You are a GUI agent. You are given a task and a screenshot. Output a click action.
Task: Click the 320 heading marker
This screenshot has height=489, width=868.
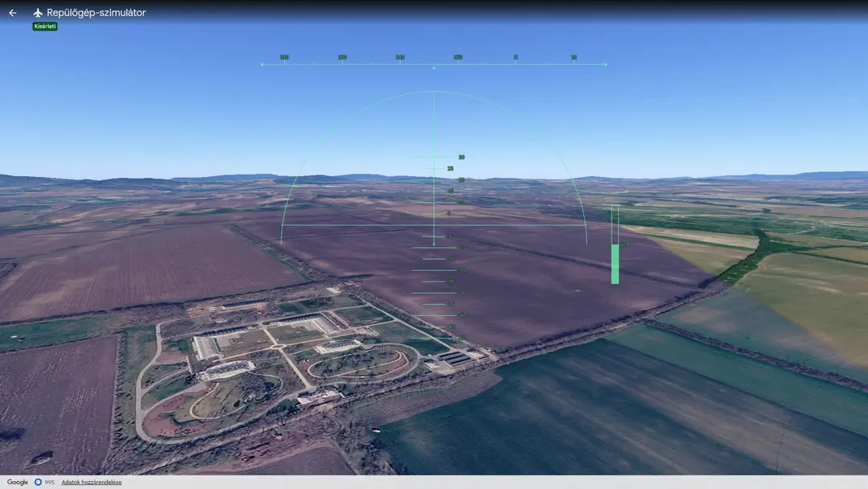click(x=284, y=57)
